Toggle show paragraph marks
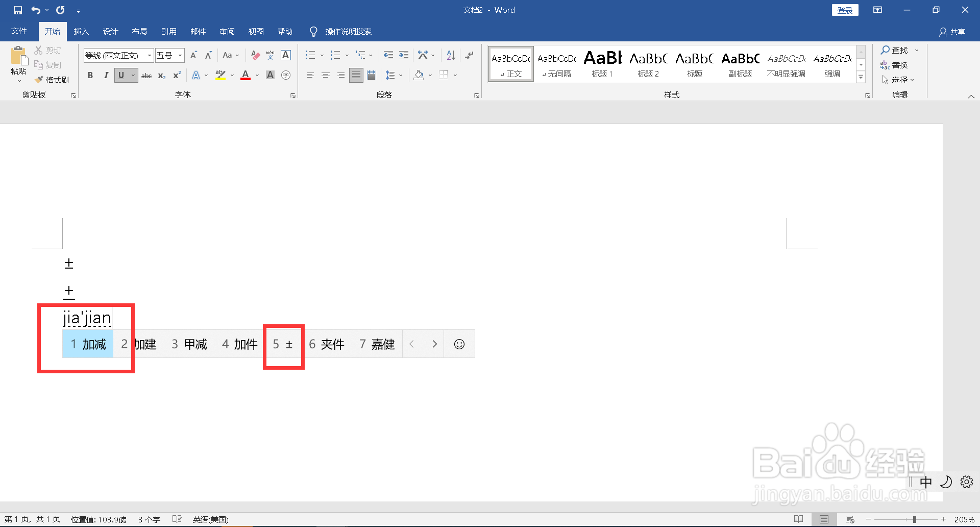This screenshot has height=527, width=980. click(x=470, y=55)
